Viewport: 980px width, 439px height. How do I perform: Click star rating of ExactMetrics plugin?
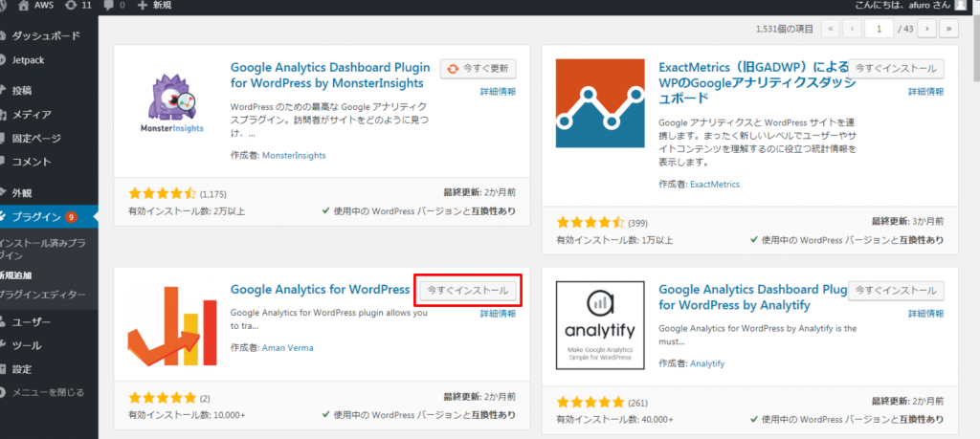tap(590, 222)
